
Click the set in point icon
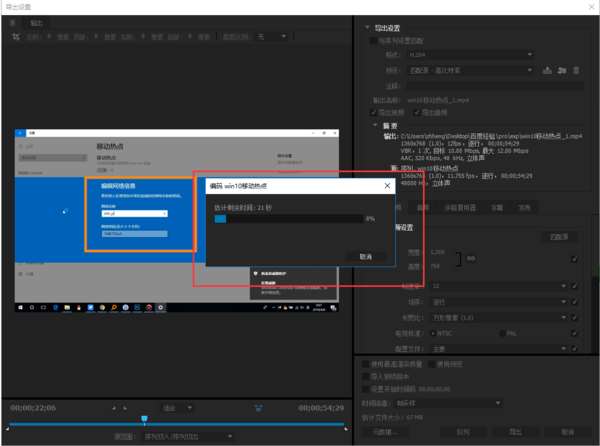tap(114, 408)
